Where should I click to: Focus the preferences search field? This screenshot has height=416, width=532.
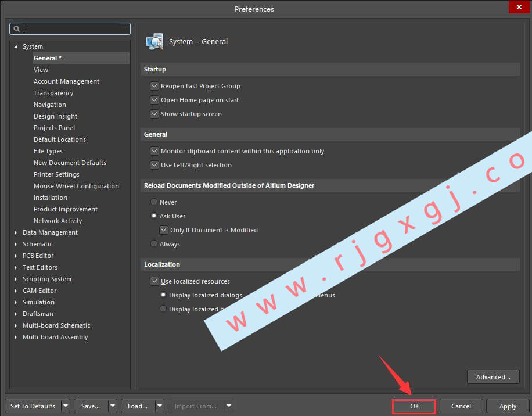pos(70,29)
